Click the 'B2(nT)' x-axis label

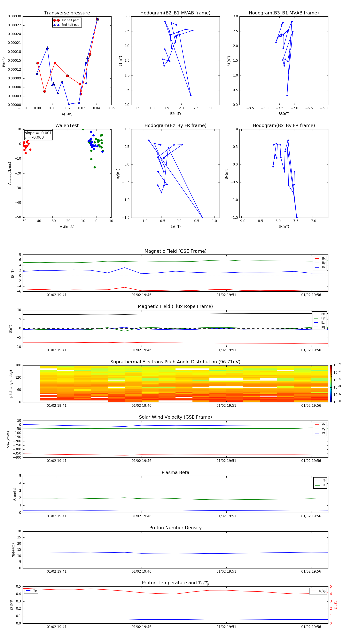[x=175, y=114]
